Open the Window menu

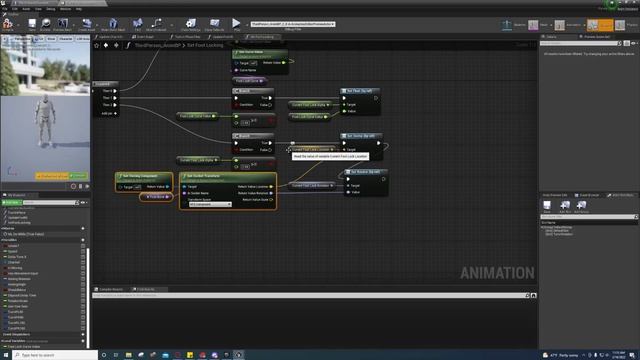65,9
